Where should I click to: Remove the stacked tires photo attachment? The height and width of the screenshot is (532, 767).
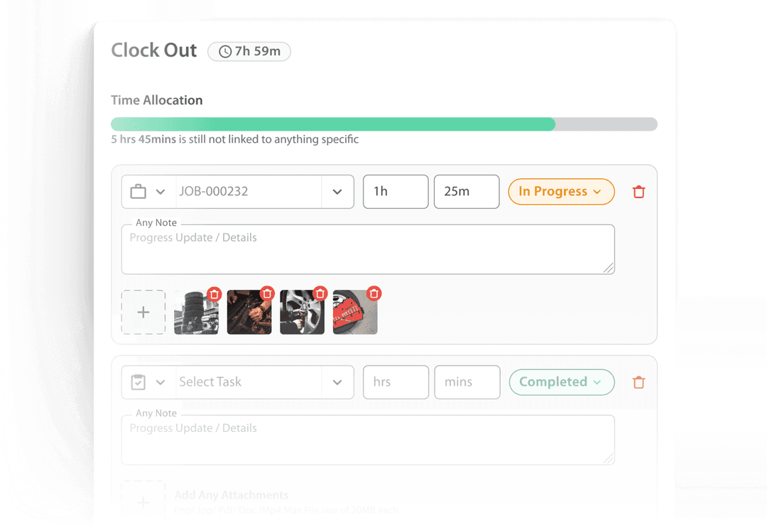[x=214, y=293]
